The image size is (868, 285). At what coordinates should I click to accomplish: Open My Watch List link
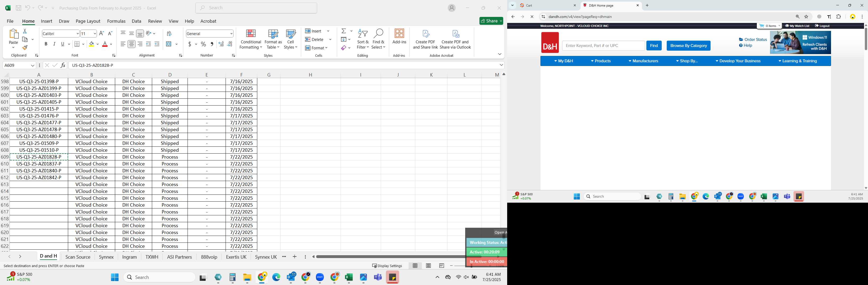pos(797,26)
